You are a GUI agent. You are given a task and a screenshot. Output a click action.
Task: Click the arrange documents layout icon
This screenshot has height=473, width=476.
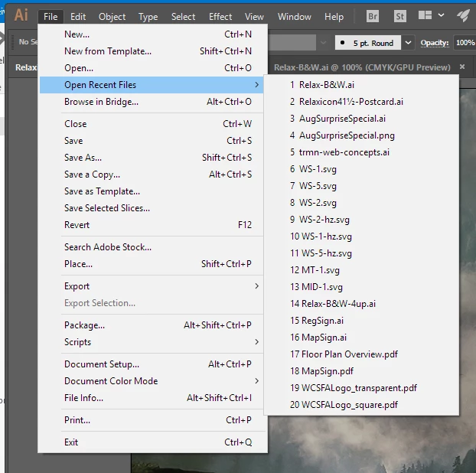tap(425, 15)
